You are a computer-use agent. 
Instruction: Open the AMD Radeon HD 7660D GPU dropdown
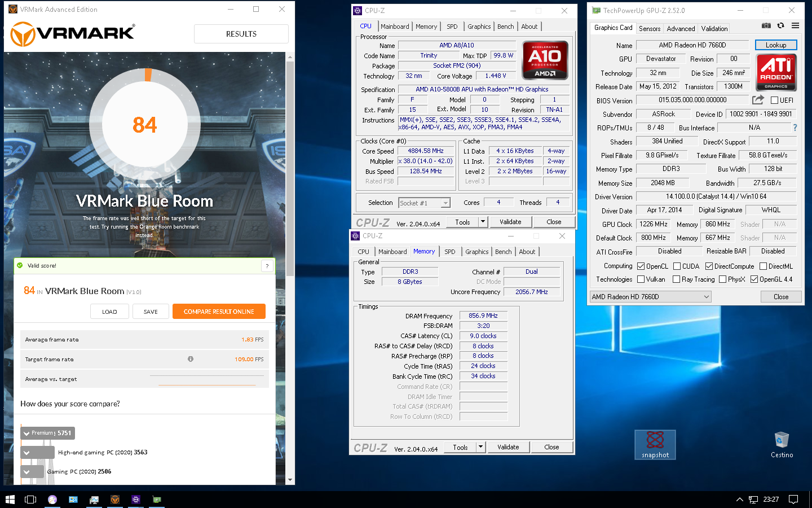tap(650, 297)
